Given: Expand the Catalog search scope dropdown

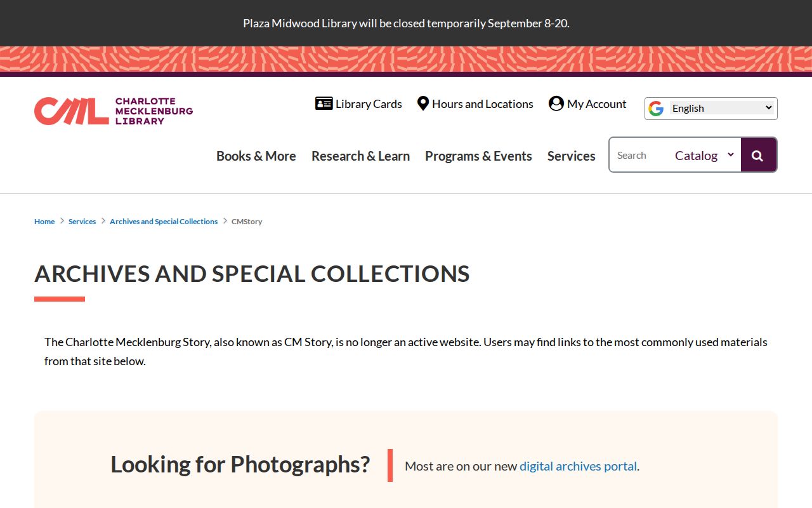Looking at the screenshot, I should [704, 155].
